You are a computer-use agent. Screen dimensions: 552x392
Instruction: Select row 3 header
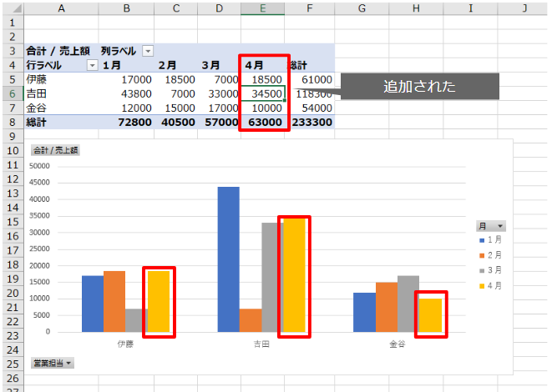tap(13, 51)
